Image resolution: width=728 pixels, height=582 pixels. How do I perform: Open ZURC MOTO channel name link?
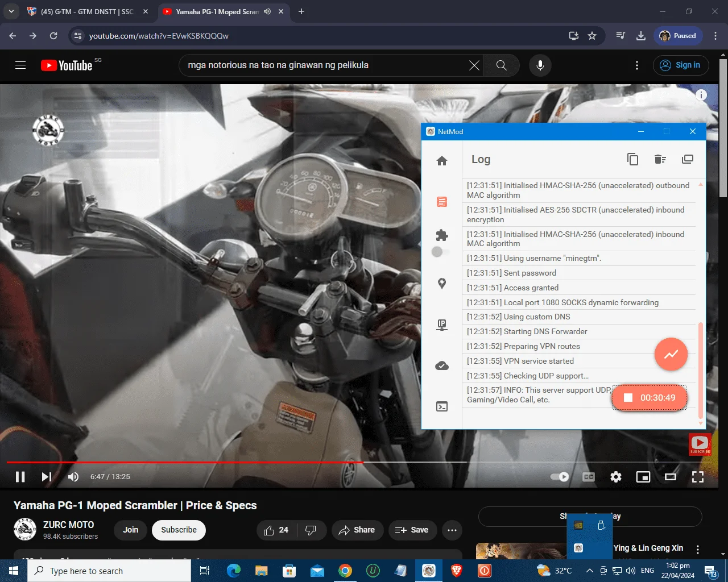(69, 525)
